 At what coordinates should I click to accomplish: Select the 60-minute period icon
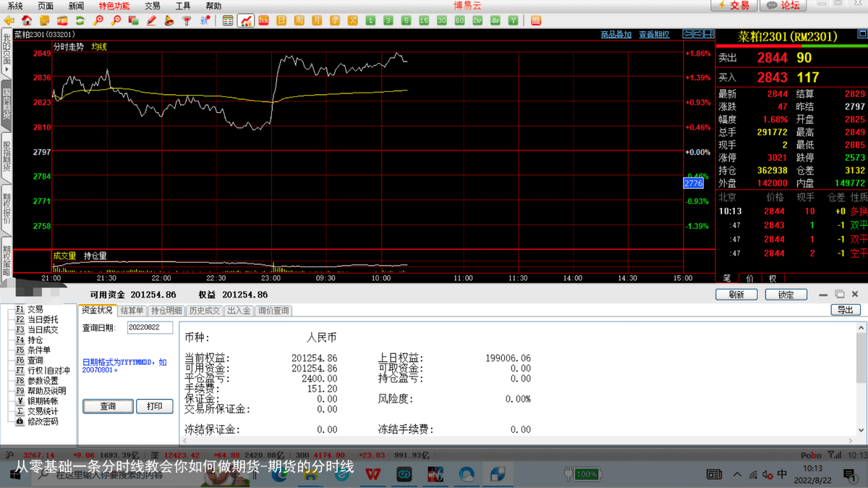459,20
